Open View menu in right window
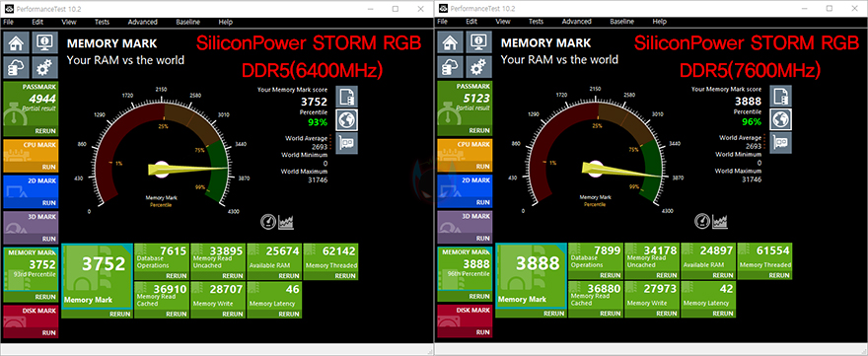 [x=503, y=22]
